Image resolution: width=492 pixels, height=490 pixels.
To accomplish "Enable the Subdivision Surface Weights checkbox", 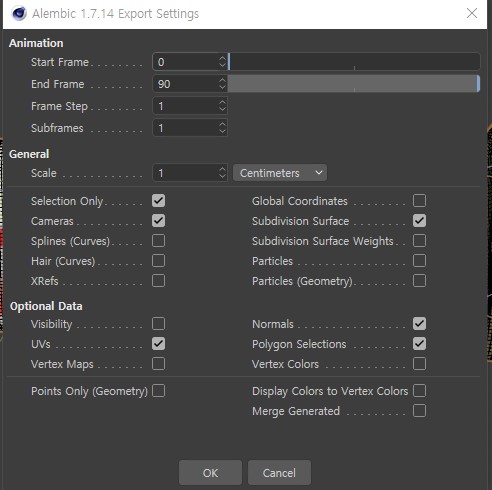I will click(419, 241).
